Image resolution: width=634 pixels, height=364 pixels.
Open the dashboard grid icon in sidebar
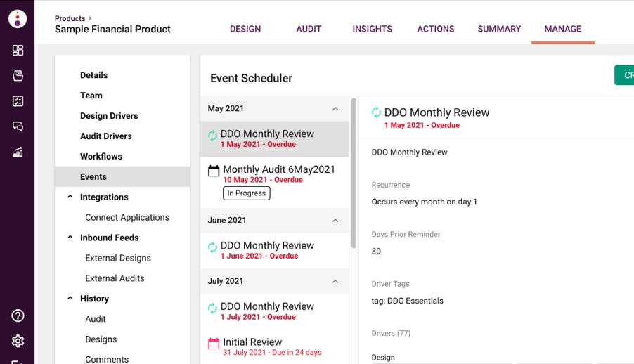tap(18, 50)
